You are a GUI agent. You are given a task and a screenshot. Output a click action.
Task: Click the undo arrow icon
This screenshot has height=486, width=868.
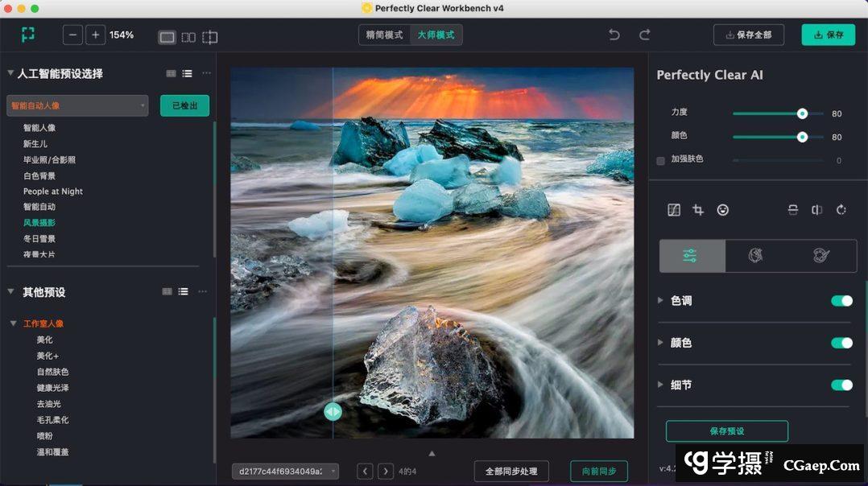pos(614,35)
